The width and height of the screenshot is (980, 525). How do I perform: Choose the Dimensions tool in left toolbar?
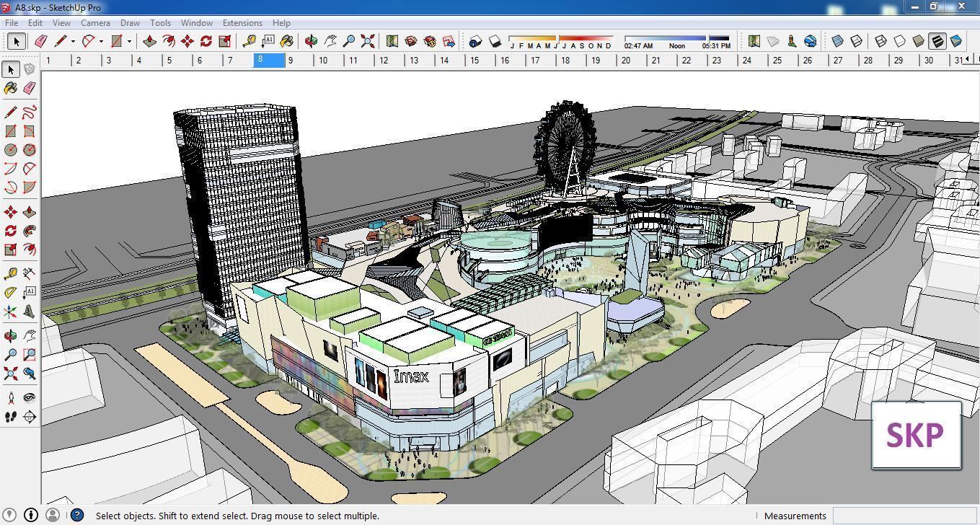pyautogui.click(x=29, y=273)
